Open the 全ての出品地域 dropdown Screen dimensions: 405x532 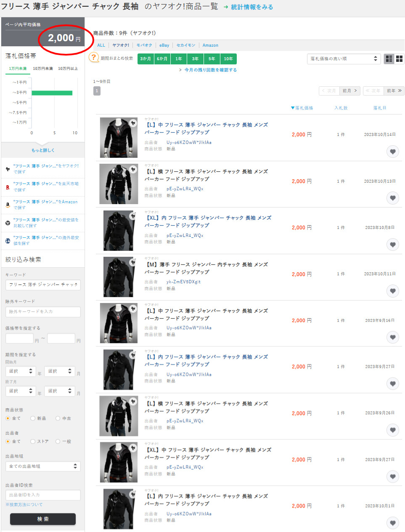tap(43, 466)
